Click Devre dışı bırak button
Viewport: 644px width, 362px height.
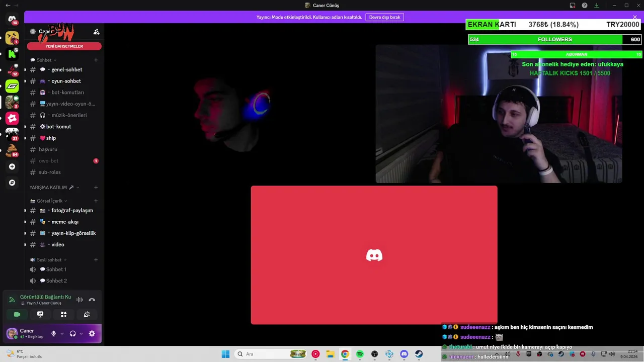tap(384, 17)
